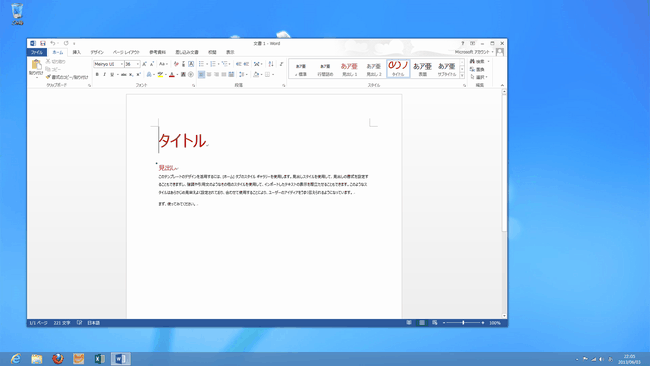Apply strikethrough formatting

pyautogui.click(x=124, y=75)
